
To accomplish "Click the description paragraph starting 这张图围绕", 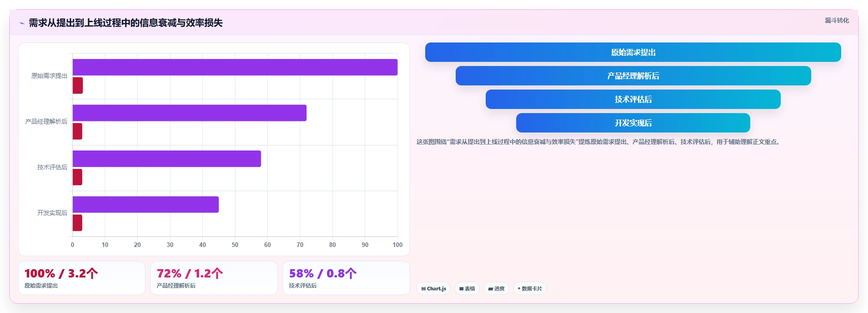I will [x=599, y=142].
